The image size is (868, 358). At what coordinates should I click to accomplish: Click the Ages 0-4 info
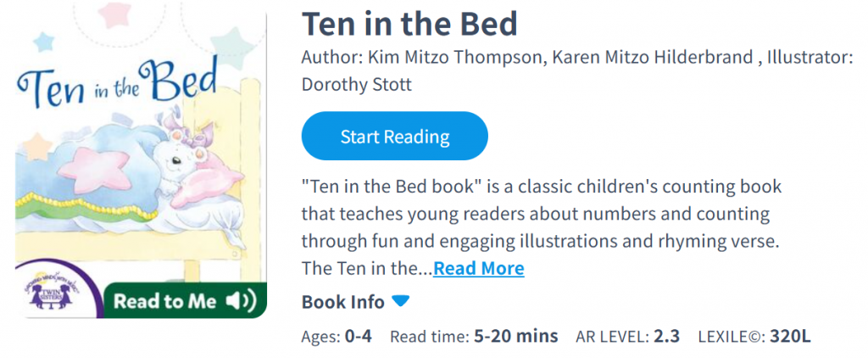click(x=337, y=337)
